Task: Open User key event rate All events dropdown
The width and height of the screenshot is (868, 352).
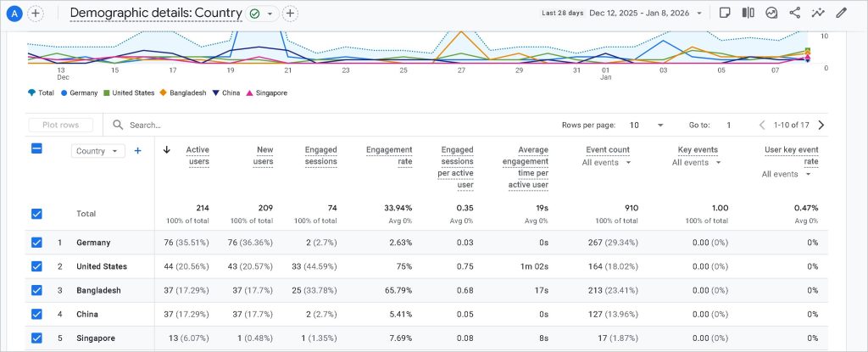Action: pos(787,174)
